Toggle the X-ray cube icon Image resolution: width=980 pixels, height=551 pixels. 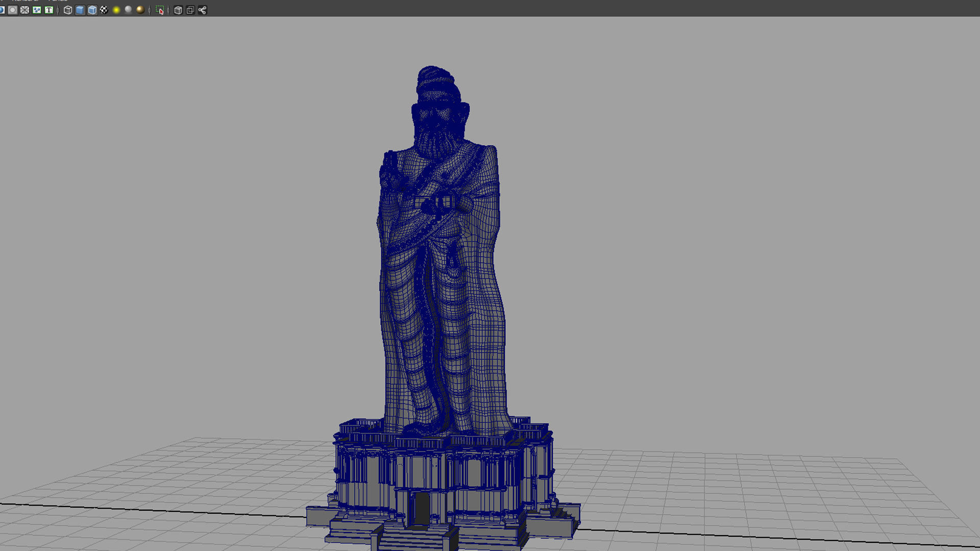(x=178, y=10)
